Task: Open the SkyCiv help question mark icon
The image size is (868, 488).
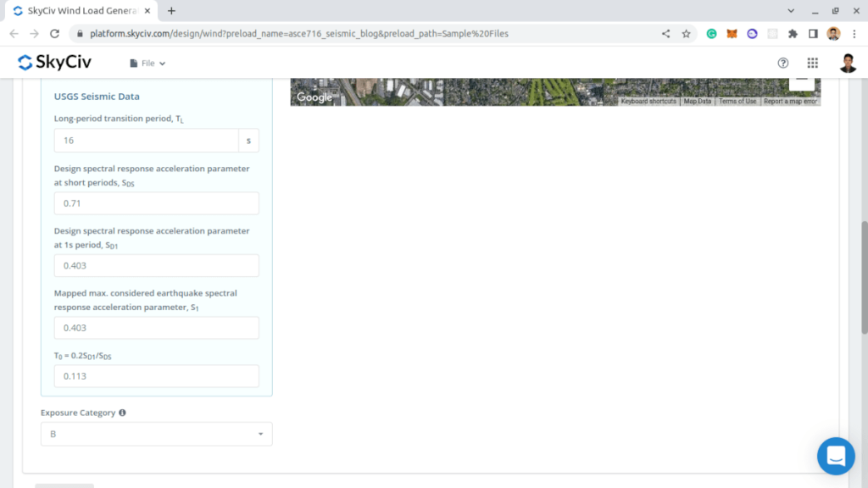Action: pos(783,63)
